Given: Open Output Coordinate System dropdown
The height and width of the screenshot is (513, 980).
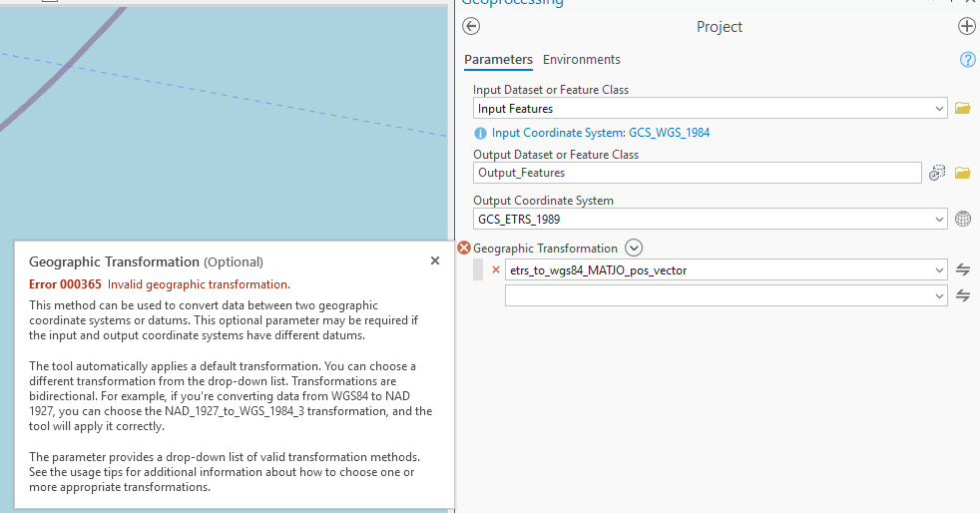Looking at the screenshot, I should [x=939, y=220].
